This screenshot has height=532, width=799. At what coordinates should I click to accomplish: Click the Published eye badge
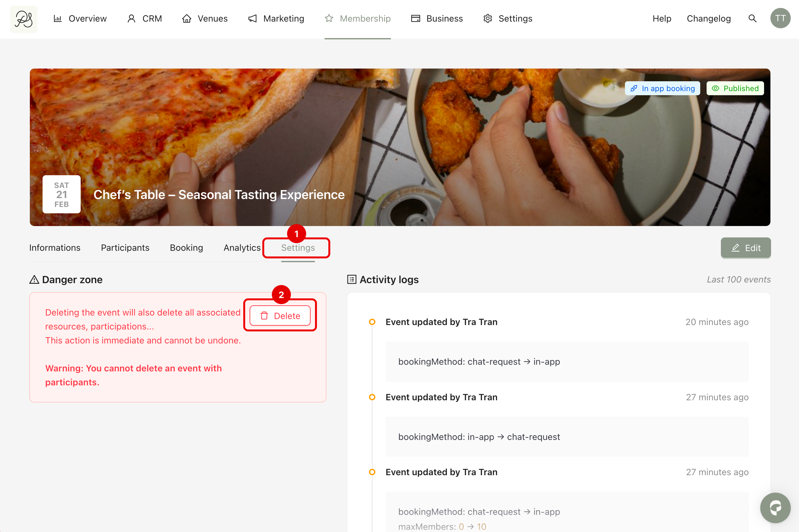click(x=735, y=88)
